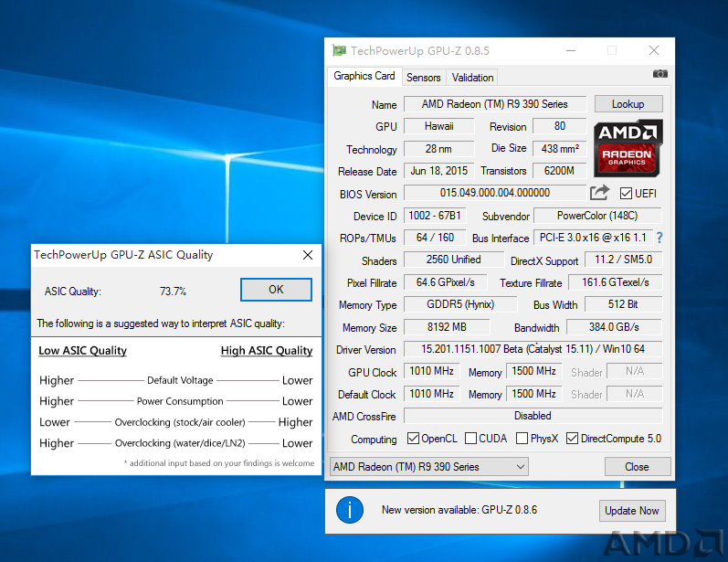Click the Close button in GPU-Z
This screenshot has width=728, height=562.
pyautogui.click(x=638, y=466)
